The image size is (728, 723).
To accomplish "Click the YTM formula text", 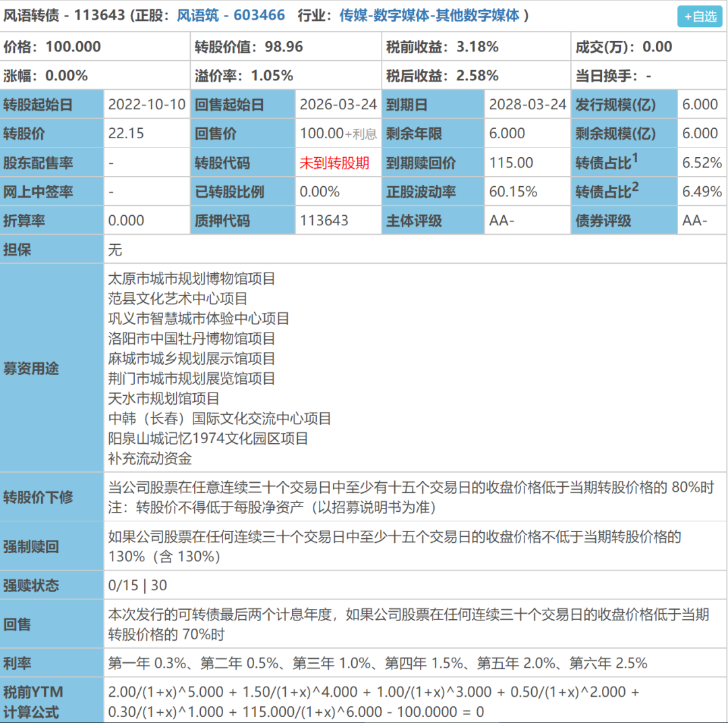I will [x=373, y=701].
